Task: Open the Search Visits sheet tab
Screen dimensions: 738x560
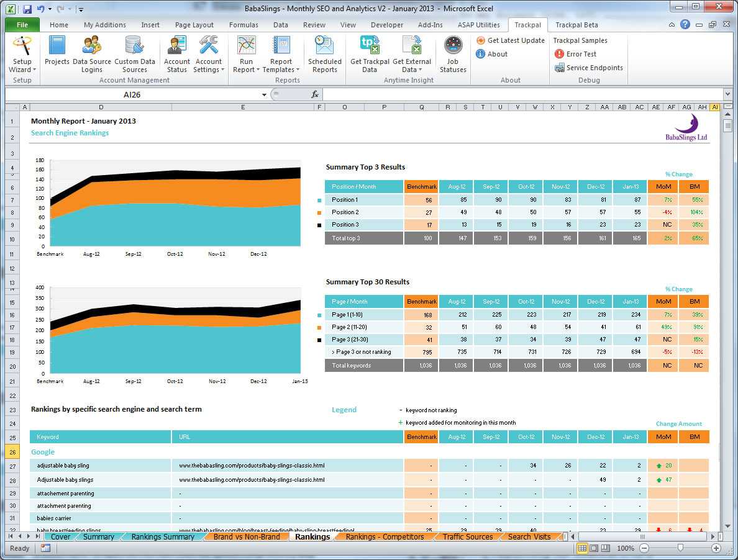Action: coord(529,536)
